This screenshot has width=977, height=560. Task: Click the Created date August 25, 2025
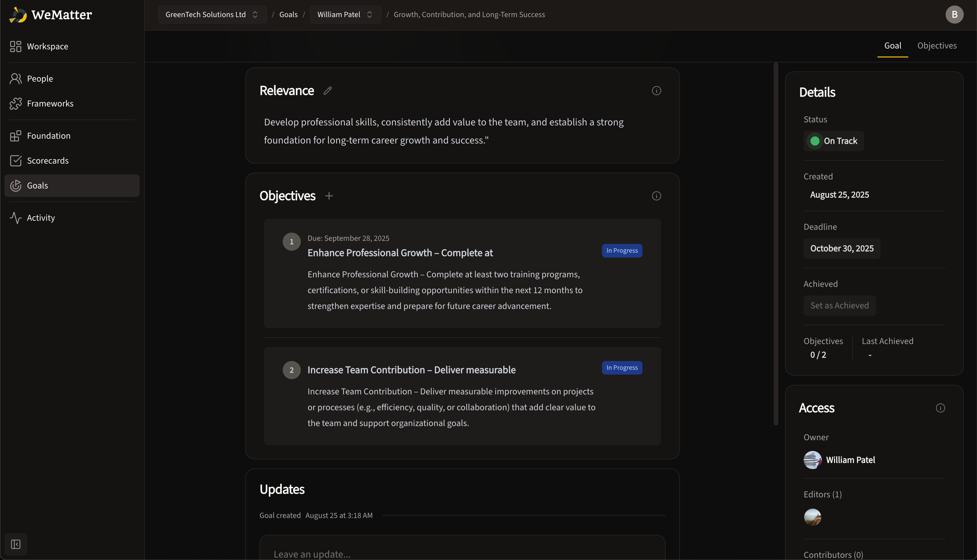coord(839,195)
